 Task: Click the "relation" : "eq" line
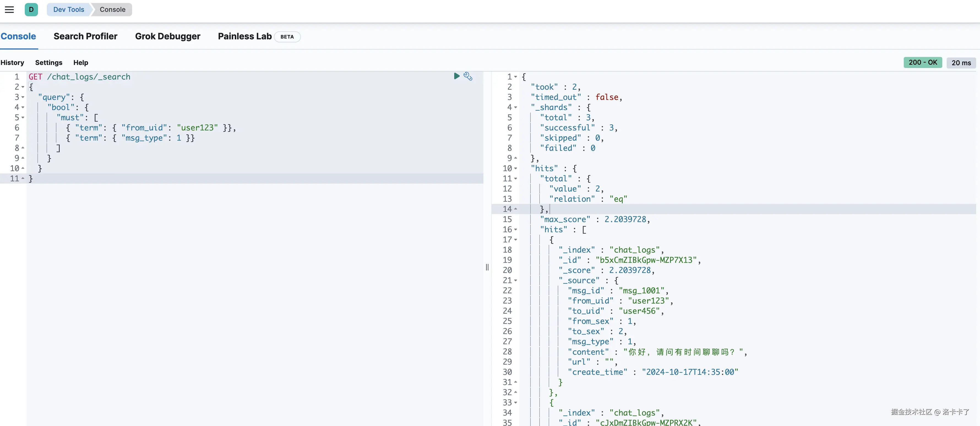pyautogui.click(x=588, y=199)
